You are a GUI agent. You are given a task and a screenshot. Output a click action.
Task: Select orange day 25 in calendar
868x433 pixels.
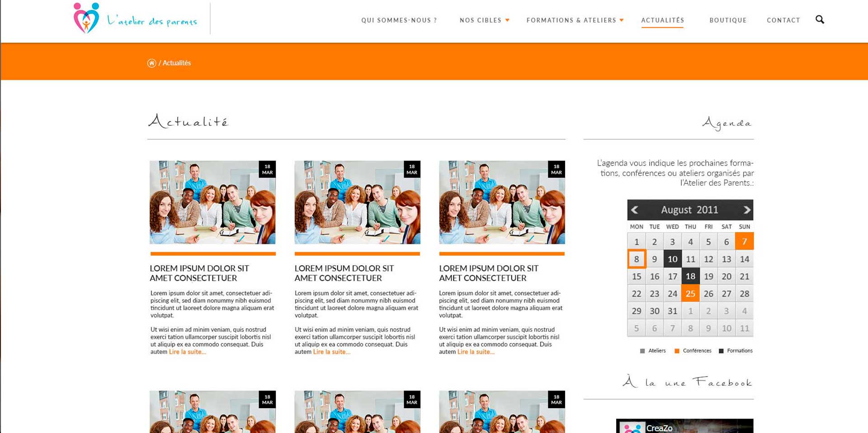click(x=690, y=294)
